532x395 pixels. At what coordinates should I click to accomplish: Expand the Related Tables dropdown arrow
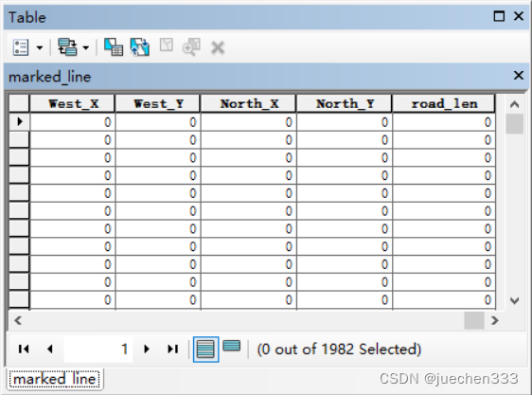coord(86,47)
